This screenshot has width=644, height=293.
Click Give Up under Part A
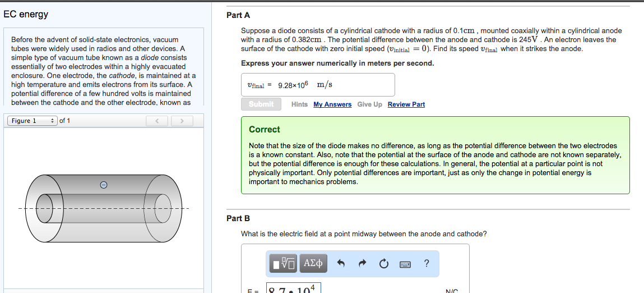click(x=369, y=104)
